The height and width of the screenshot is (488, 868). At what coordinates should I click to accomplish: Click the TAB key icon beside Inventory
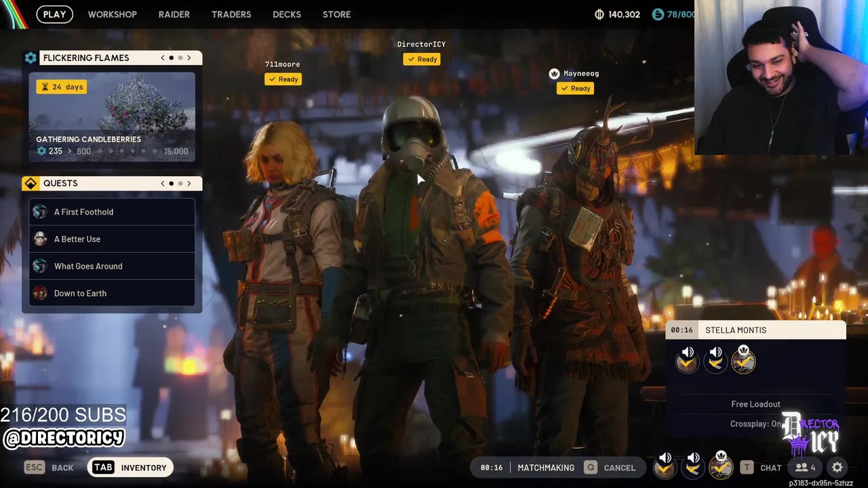point(103,468)
